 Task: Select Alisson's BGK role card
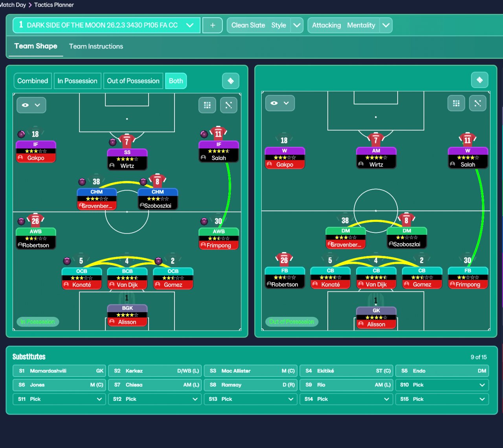pyautogui.click(x=127, y=315)
